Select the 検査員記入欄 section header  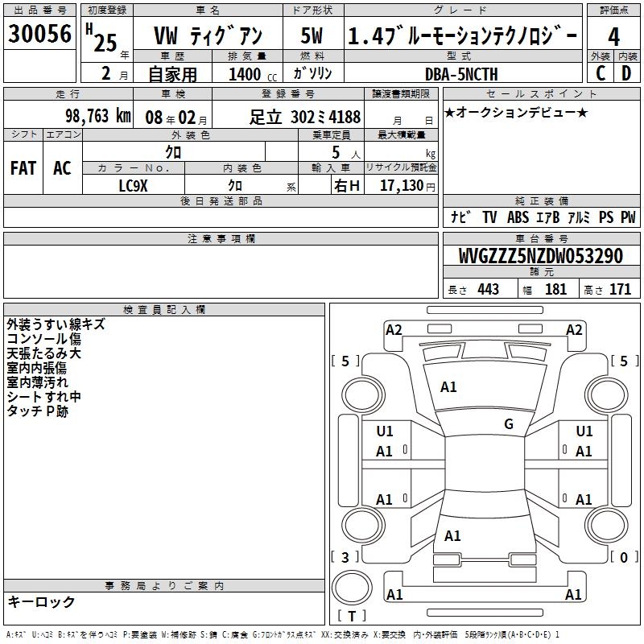pyautogui.click(x=164, y=310)
